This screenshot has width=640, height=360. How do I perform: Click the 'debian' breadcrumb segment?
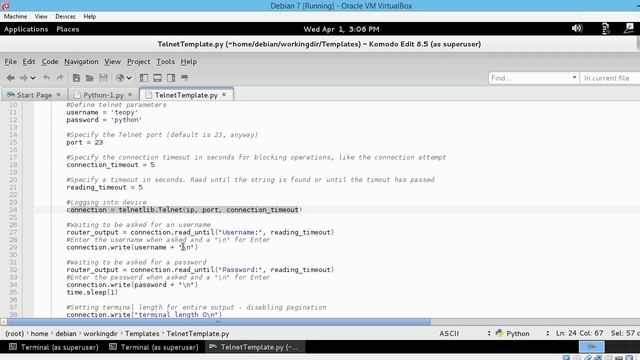point(66,334)
